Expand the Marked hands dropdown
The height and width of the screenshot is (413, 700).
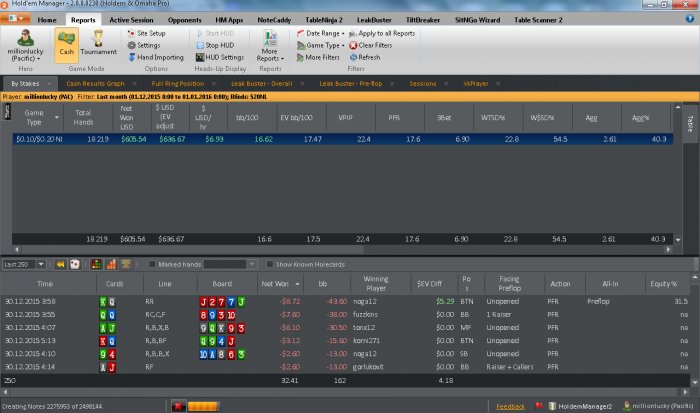pyautogui.click(x=252, y=264)
